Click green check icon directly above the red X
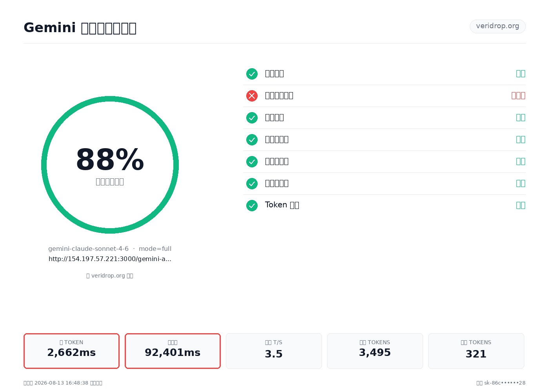The image size is (549, 392). coord(252,74)
